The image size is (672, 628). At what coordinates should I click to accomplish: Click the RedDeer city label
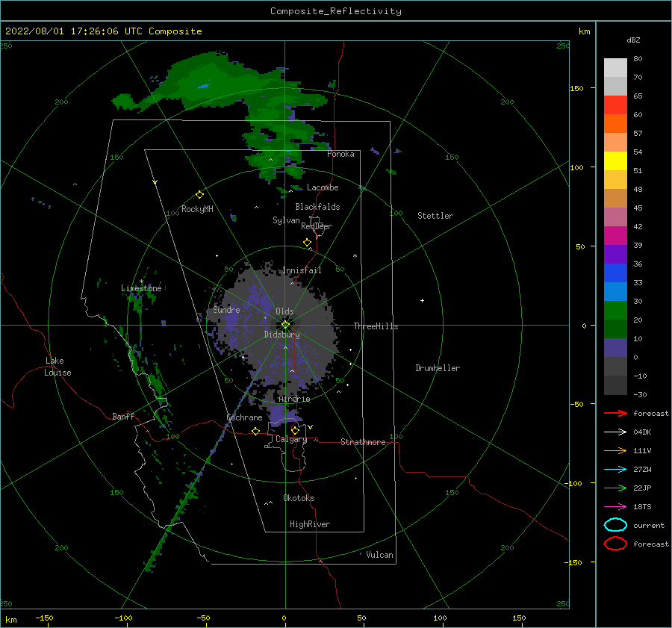317,226
